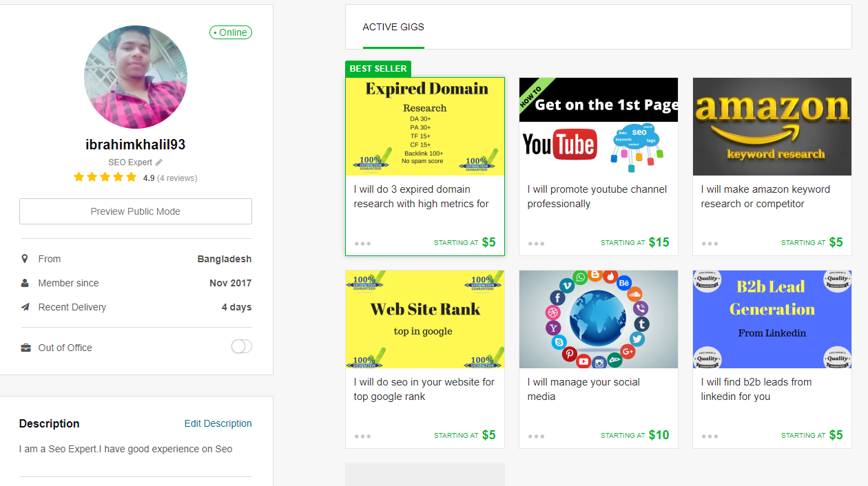Open three-dot menu on website SEO gig

pos(363,436)
